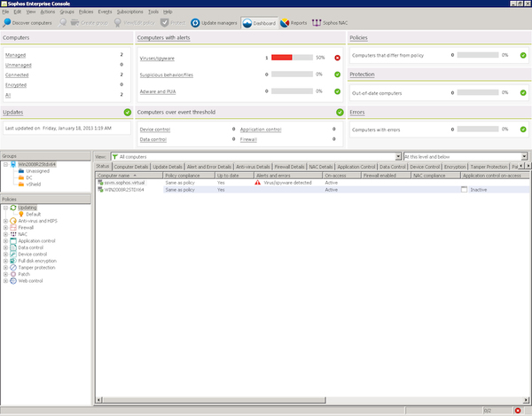The height and width of the screenshot is (416, 532).
Task: Switch to the Alert and Error Details tab
Action: pos(209,167)
